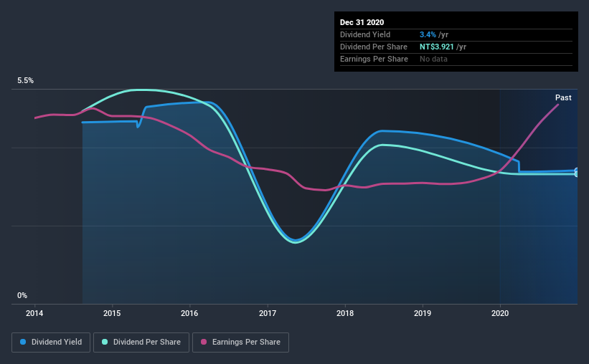
Task: Click the 3.4% dividend yield value
Action: [x=428, y=34]
